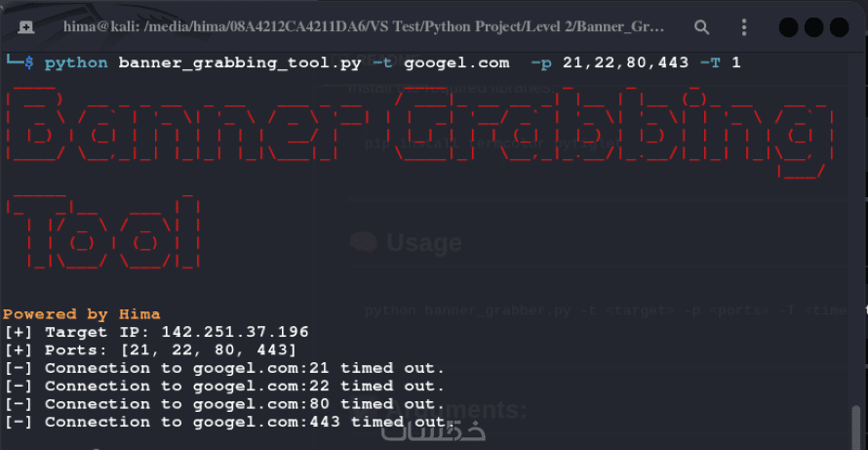This screenshot has width=868, height=450.
Task: Click the googel.com:21 timed out line
Action: coord(224,369)
